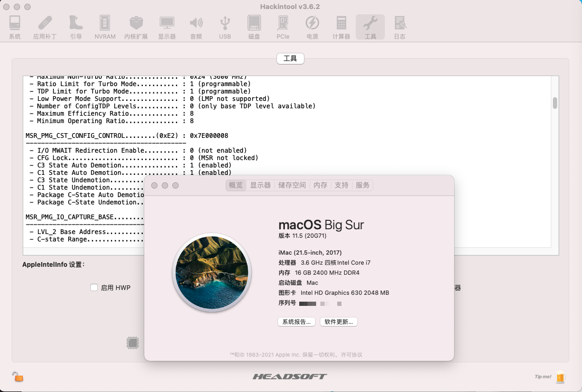This screenshot has height=392, width=582.
Task: Switch to 显示器 tab in About window
Action: [x=260, y=185]
